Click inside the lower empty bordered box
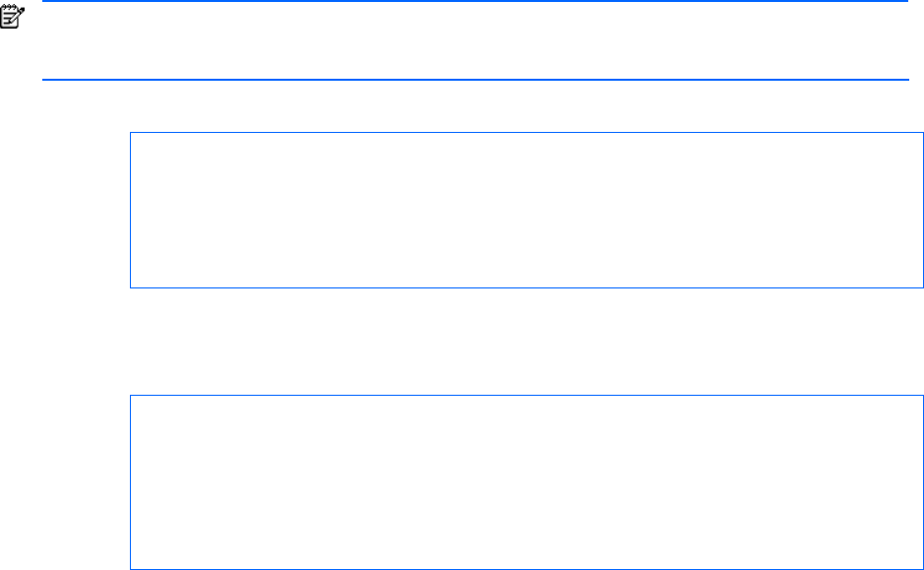Screen dimensions: 924x570 pos(526,482)
